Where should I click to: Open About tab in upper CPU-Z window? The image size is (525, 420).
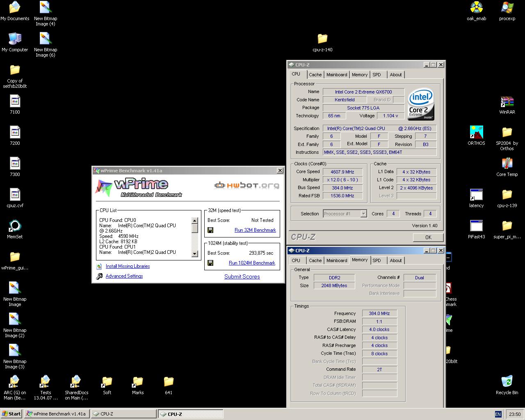click(396, 75)
